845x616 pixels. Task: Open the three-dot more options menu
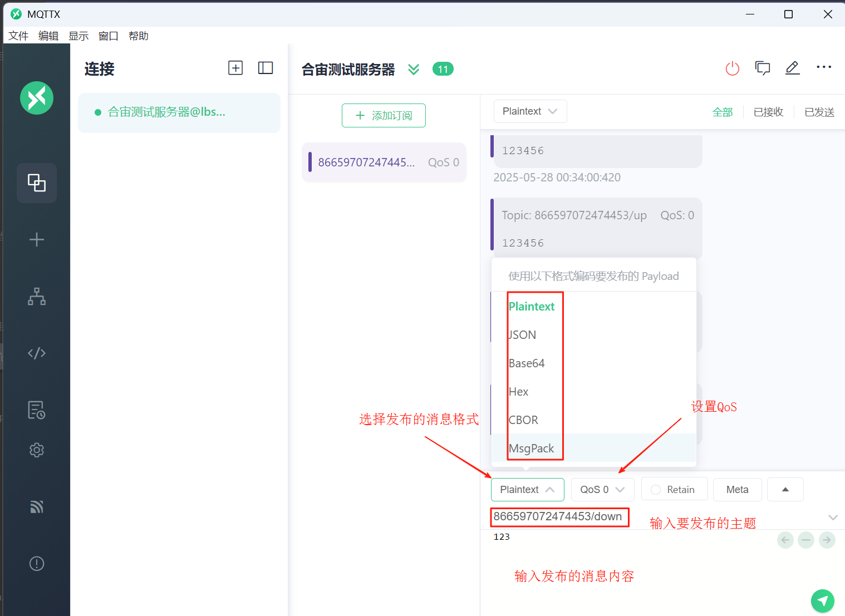click(x=824, y=67)
